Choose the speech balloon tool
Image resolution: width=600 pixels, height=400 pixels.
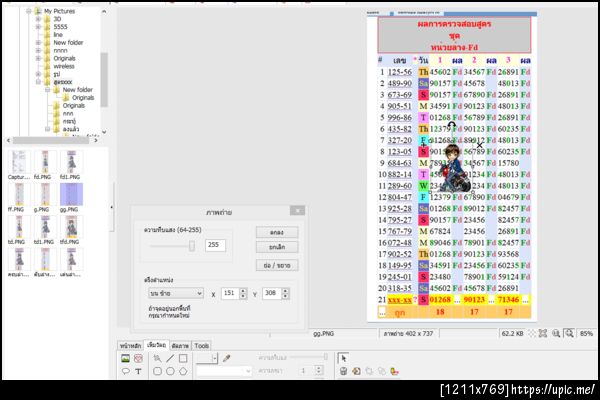coord(125,371)
